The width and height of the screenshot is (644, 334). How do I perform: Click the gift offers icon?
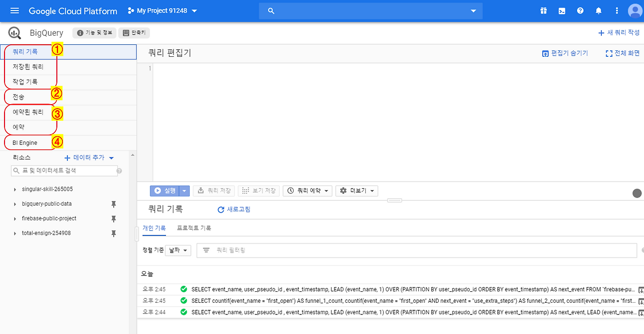point(543,11)
